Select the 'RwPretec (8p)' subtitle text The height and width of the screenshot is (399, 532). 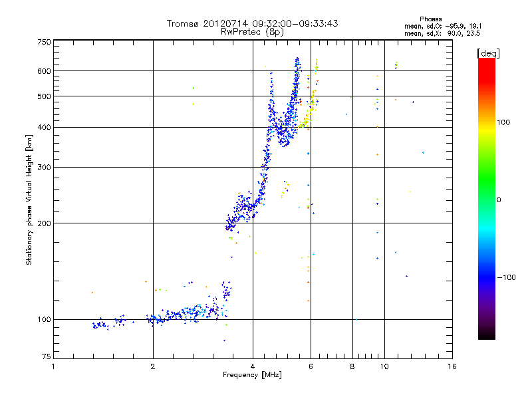(252, 32)
